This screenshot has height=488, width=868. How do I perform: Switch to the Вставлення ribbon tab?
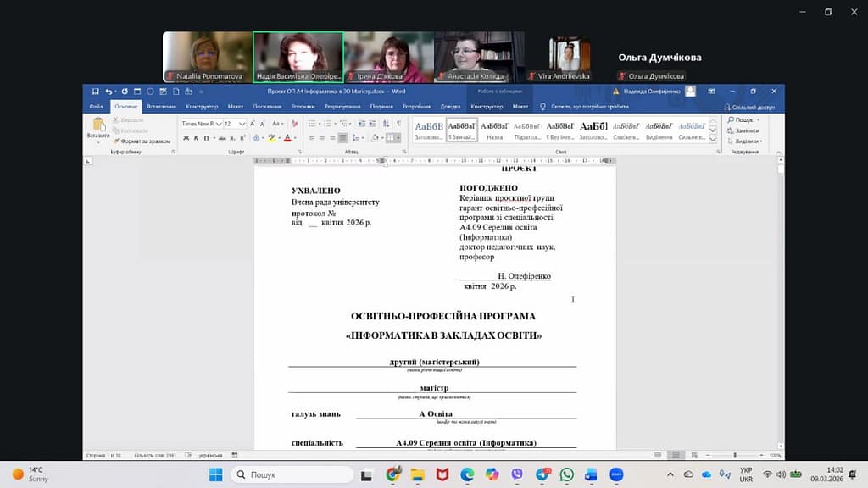(161, 107)
